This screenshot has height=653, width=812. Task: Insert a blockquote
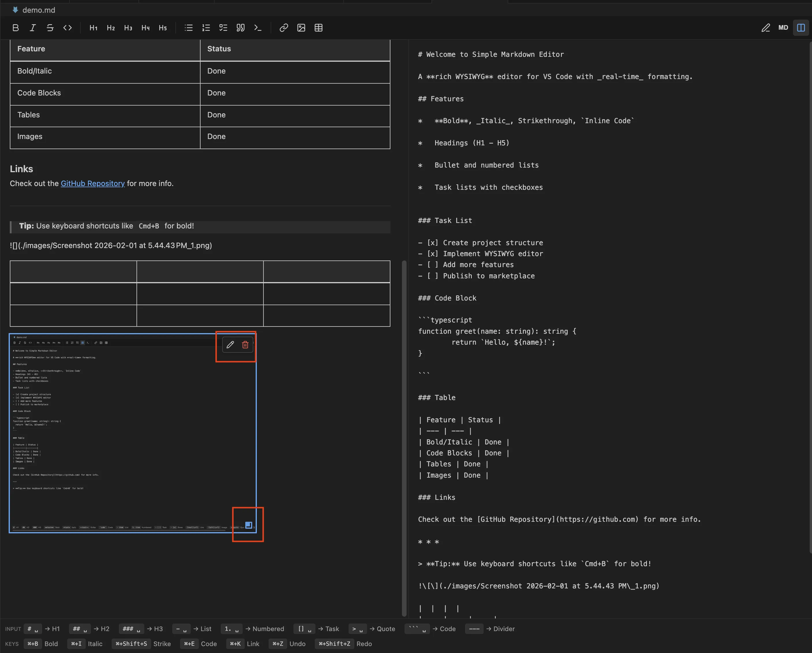tap(240, 27)
